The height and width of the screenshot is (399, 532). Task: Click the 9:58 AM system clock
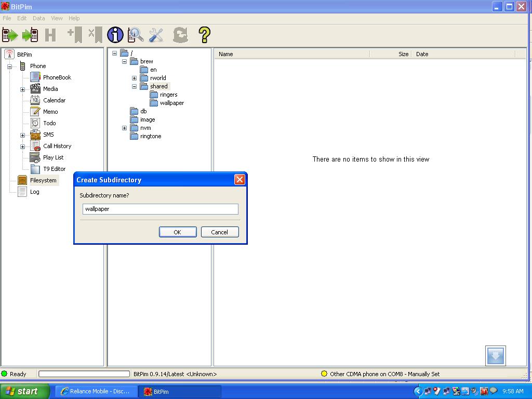513,391
